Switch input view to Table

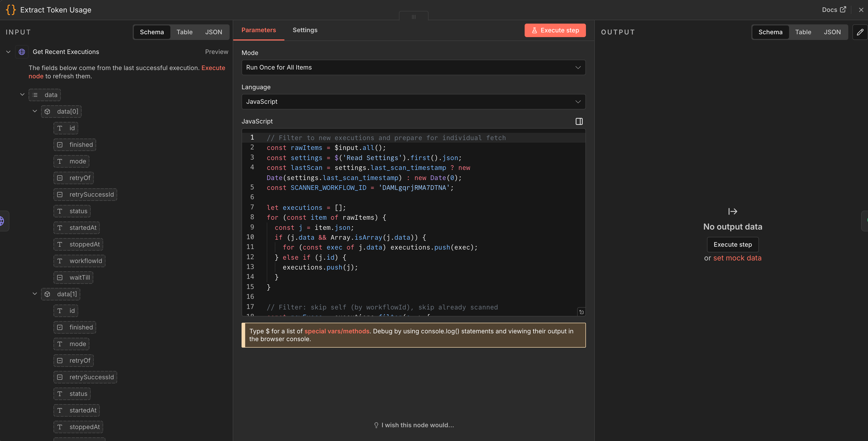point(184,32)
